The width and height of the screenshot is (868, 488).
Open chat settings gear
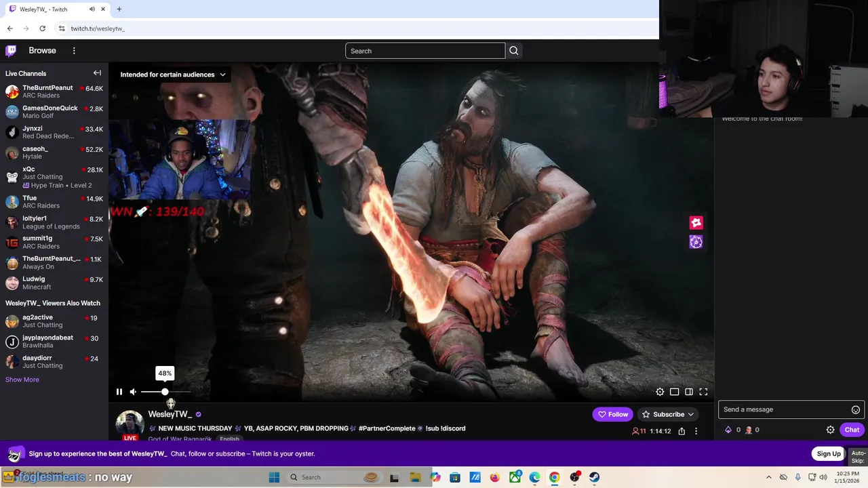830,430
